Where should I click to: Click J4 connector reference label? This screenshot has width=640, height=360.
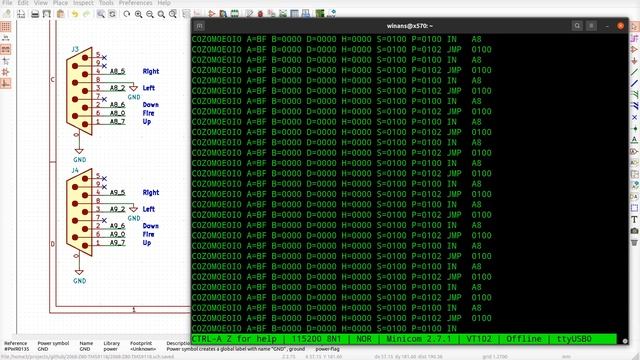[x=75, y=170]
